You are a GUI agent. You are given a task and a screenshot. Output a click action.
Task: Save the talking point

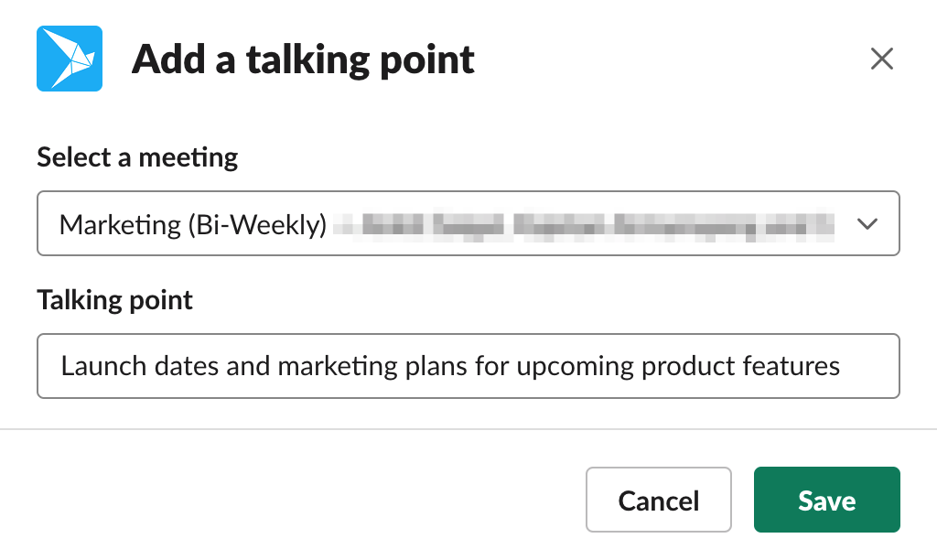coord(826,500)
